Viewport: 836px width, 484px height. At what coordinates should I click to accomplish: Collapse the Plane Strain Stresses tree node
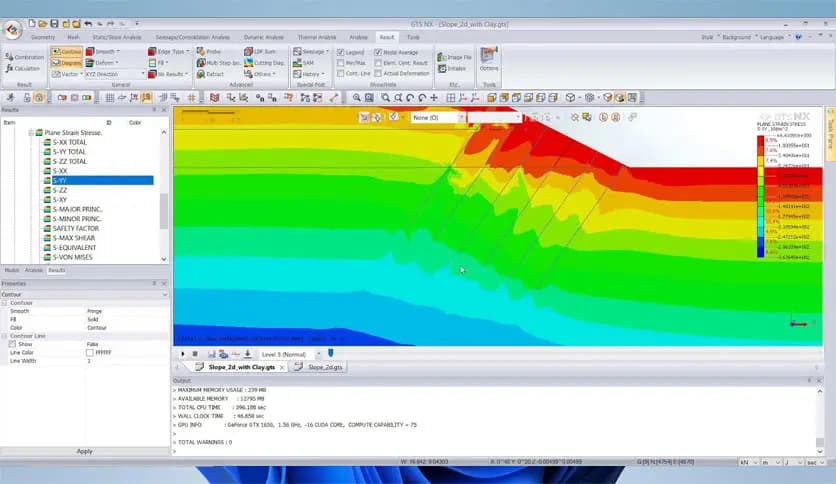[31, 132]
